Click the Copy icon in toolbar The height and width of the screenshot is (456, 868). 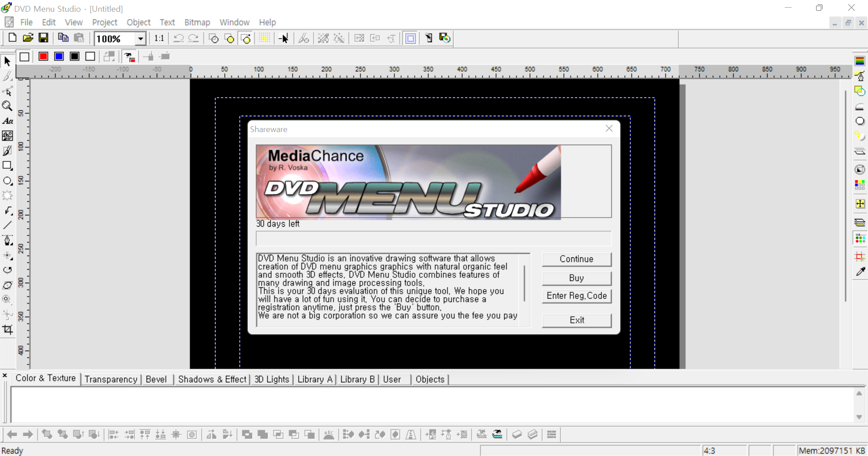pyautogui.click(x=63, y=38)
